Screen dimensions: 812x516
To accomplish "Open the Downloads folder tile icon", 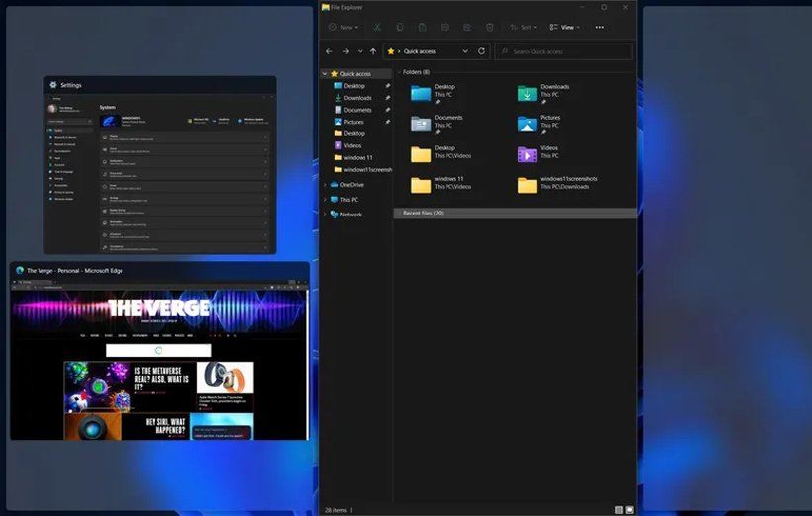I will 528,93.
